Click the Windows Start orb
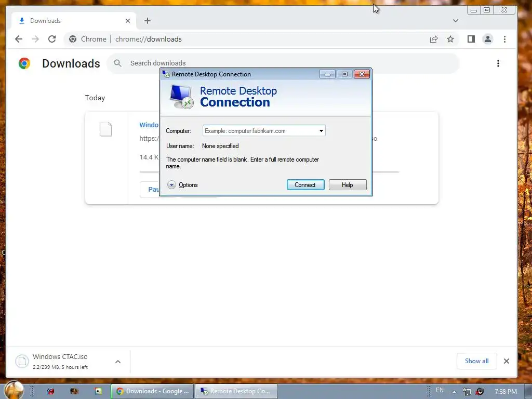 (x=14, y=390)
